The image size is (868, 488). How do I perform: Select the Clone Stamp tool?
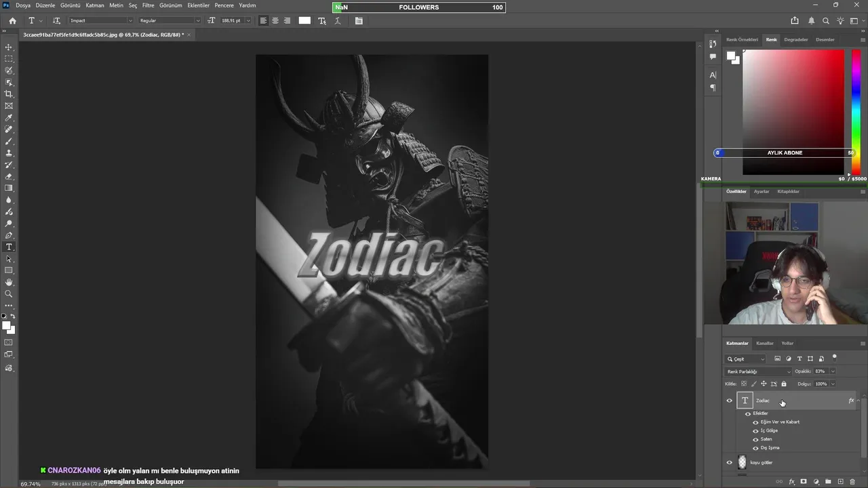click(9, 153)
